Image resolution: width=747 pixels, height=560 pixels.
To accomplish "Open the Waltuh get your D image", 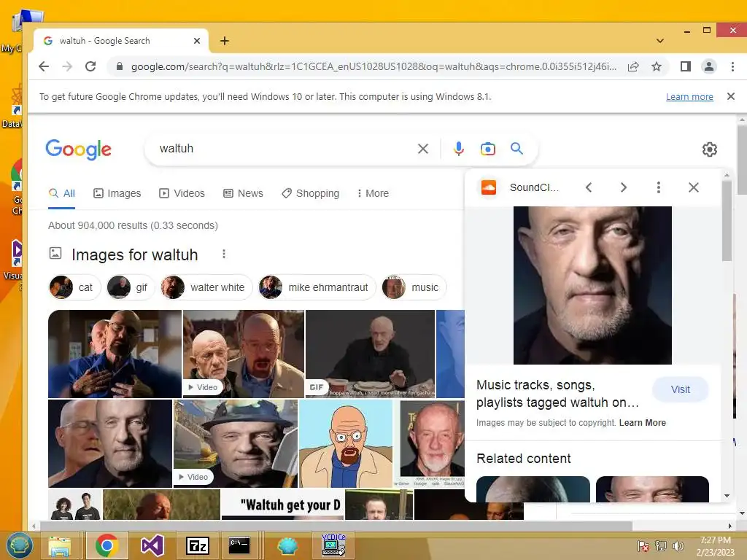I will [x=283, y=505].
